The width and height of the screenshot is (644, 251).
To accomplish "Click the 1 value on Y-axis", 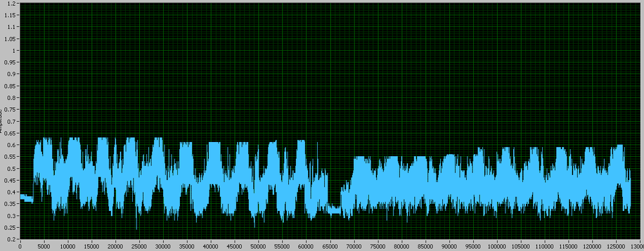I will pyautogui.click(x=14, y=50).
